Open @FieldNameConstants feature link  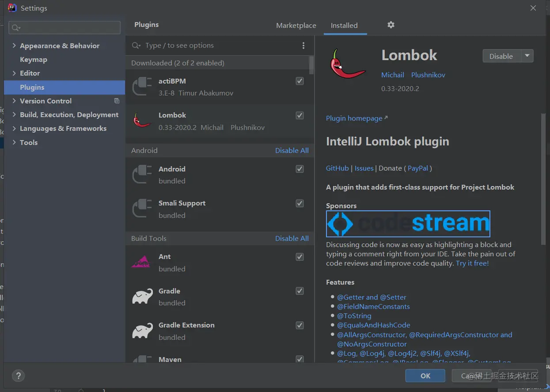pos(373,306)
